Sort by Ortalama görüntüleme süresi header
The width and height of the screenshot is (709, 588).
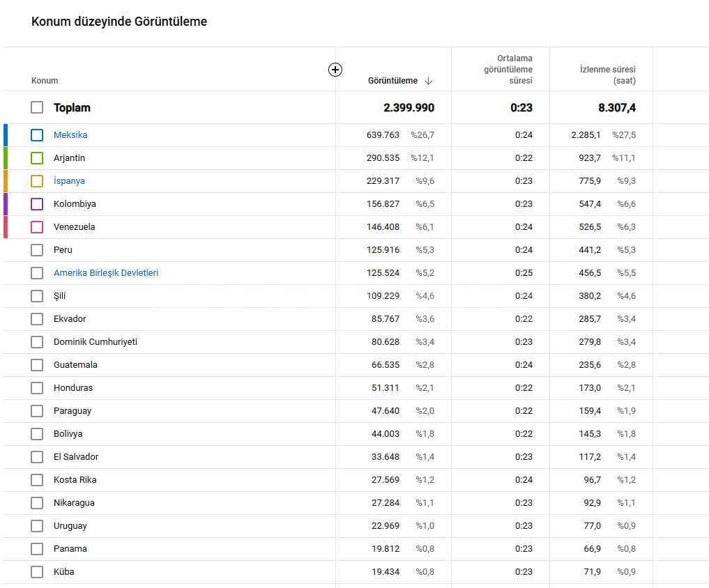508,70
